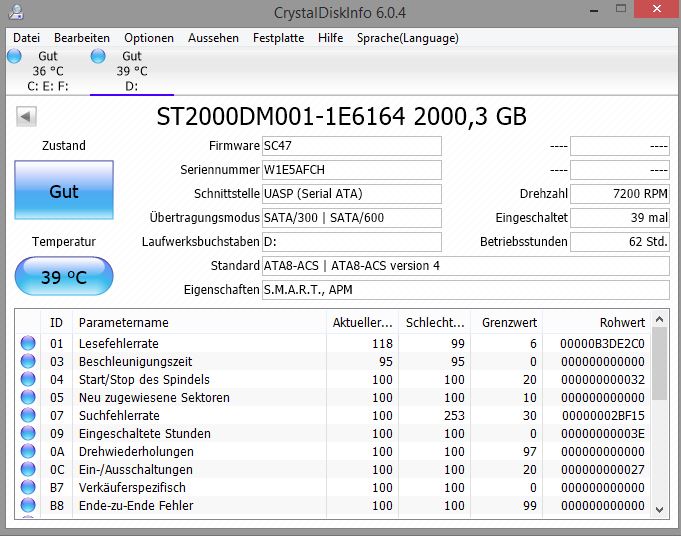Click the CrystalDiskInfo app icon in title bar

(16, 12)
